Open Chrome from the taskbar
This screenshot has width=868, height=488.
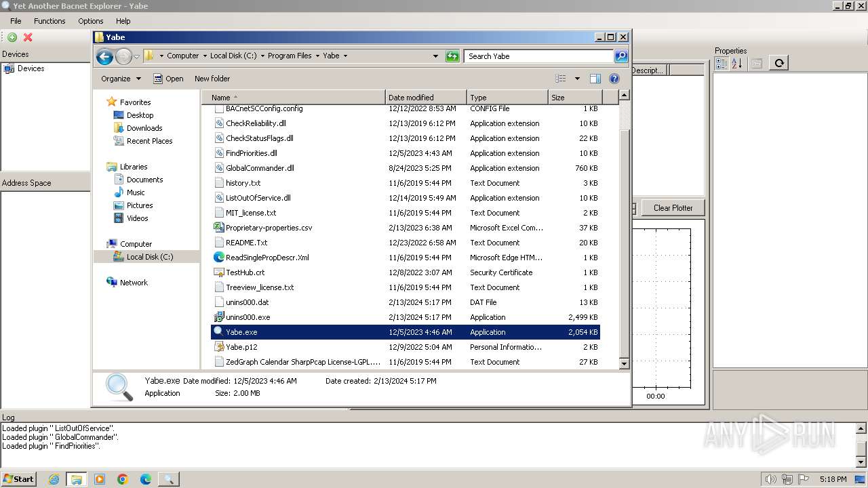click(x=123, y=479)
